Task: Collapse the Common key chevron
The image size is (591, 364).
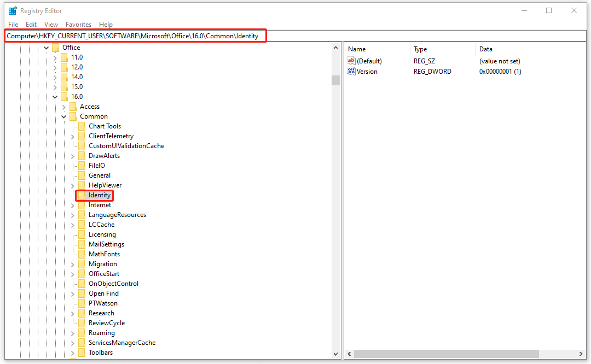Action: point(63,116)
